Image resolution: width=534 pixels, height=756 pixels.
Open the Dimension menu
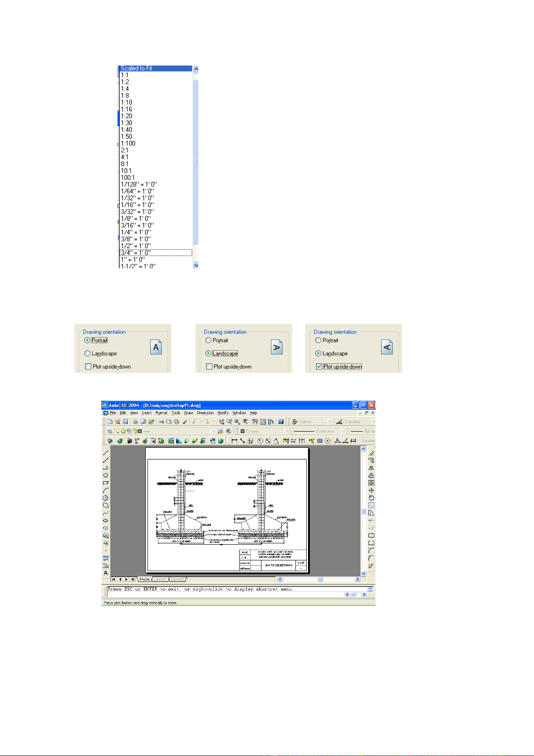coord(205,413)
